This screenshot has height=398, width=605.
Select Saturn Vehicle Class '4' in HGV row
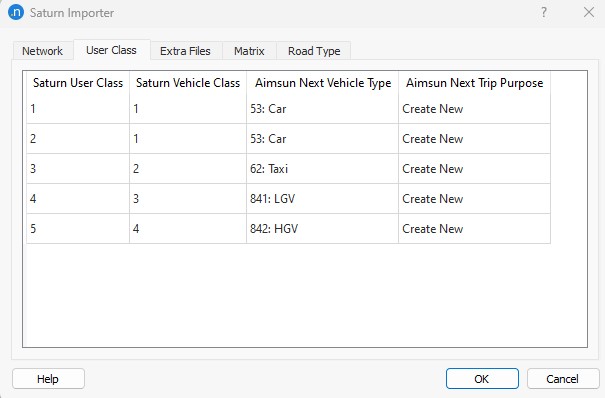pos(188,229)
